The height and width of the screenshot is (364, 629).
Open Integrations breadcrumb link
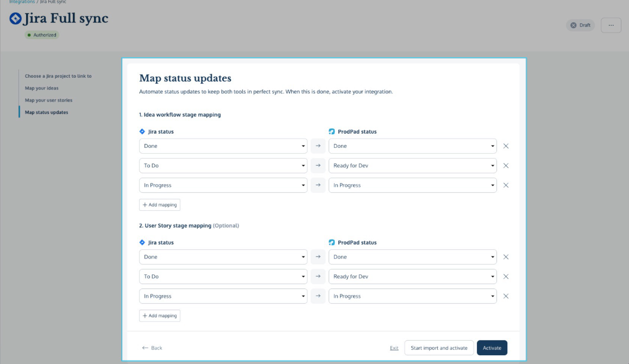[x=22, y=2]
